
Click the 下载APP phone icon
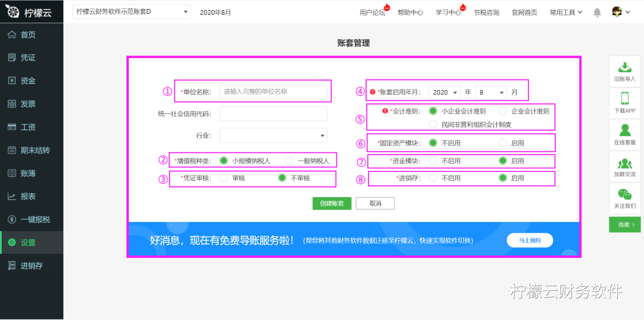(625, 99)
